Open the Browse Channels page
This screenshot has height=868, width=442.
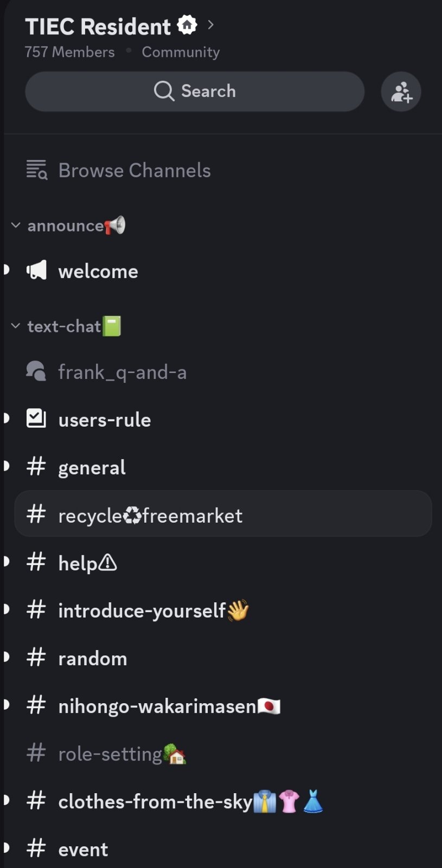134,170
